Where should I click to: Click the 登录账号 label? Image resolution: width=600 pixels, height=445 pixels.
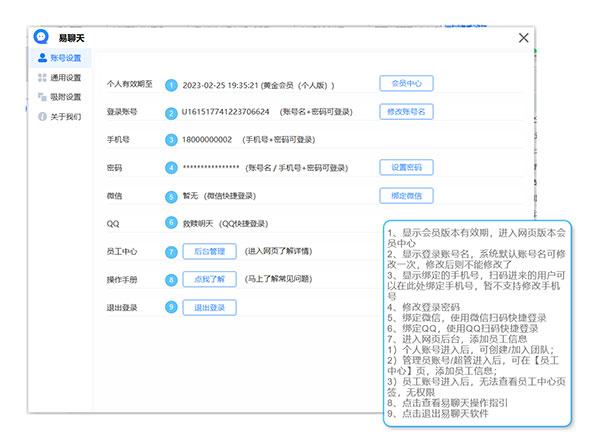(x=122, y=112)
